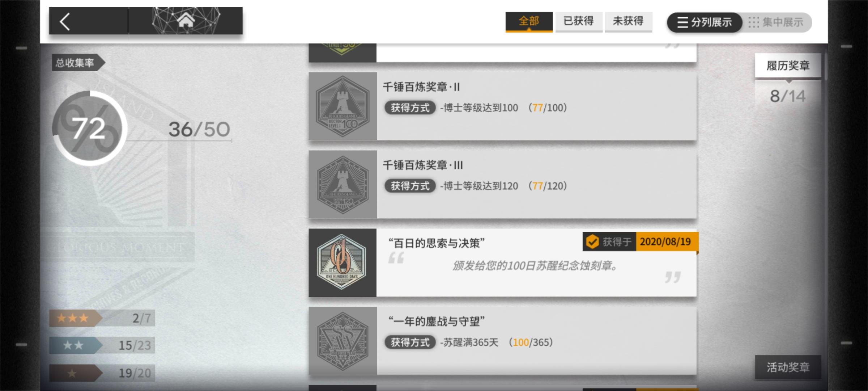
Task: Open the 活动奖章 category
Action: [x=788, y=367]
